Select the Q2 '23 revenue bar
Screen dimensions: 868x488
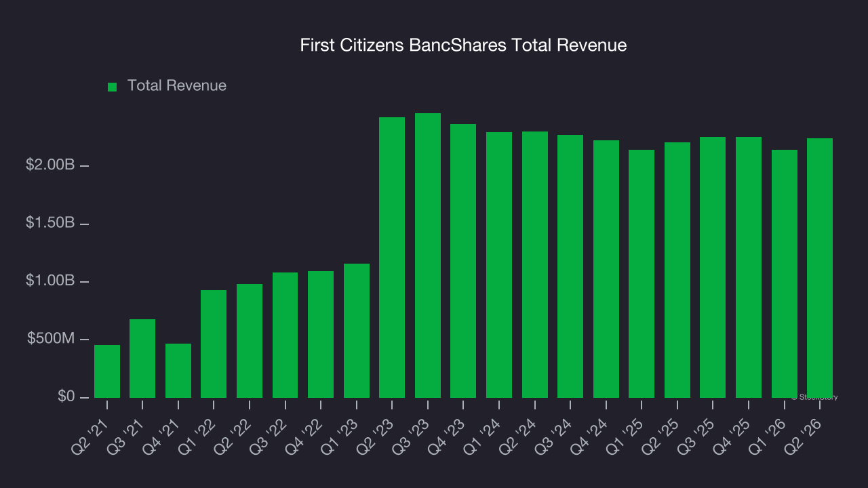[x=392, y=258]
